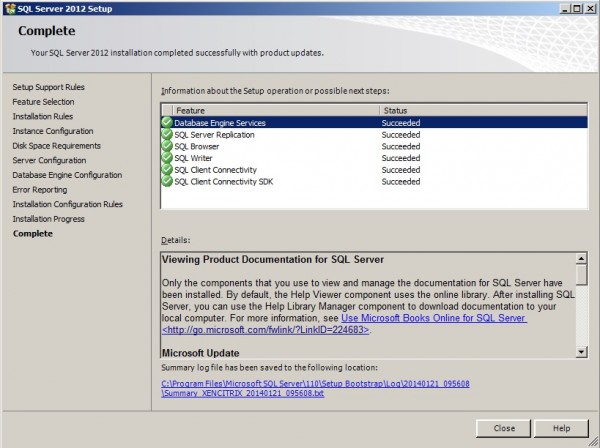The width and height of the screenshot is (600, 448).
Task: Select the SQL Client Connectivity row text
Action: (x=215, y=170)
